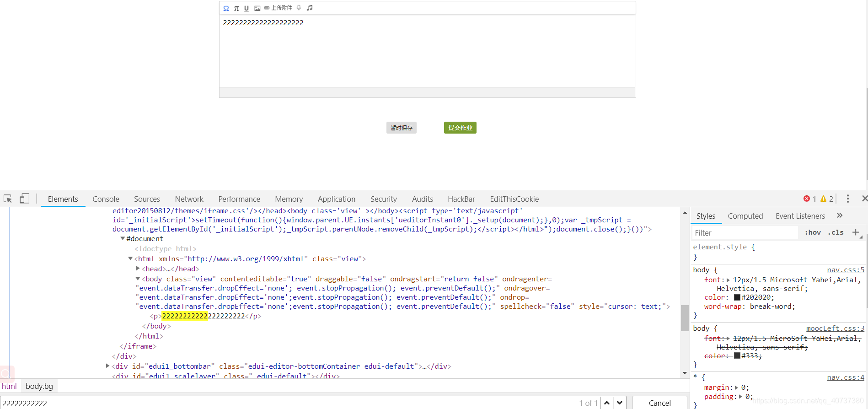Cancel the DOM search
This screenshot has width=868, height=409.
(x=660, y=403)
